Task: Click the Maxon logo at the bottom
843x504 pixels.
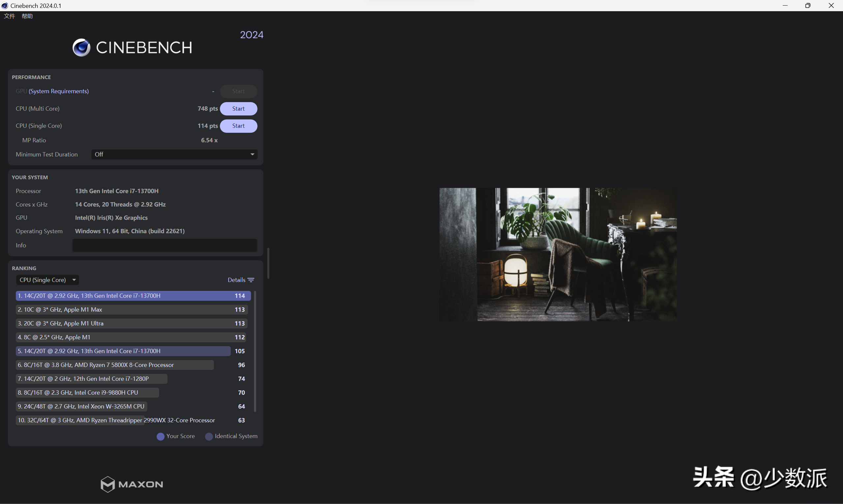Action: coord(132,484)
